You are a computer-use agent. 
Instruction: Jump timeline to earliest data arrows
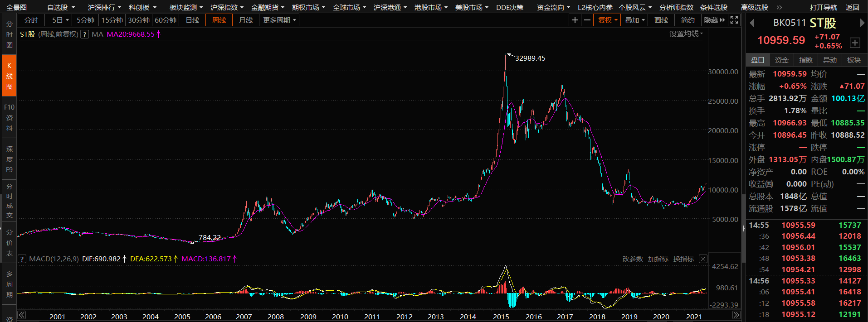tap(22, 315)
